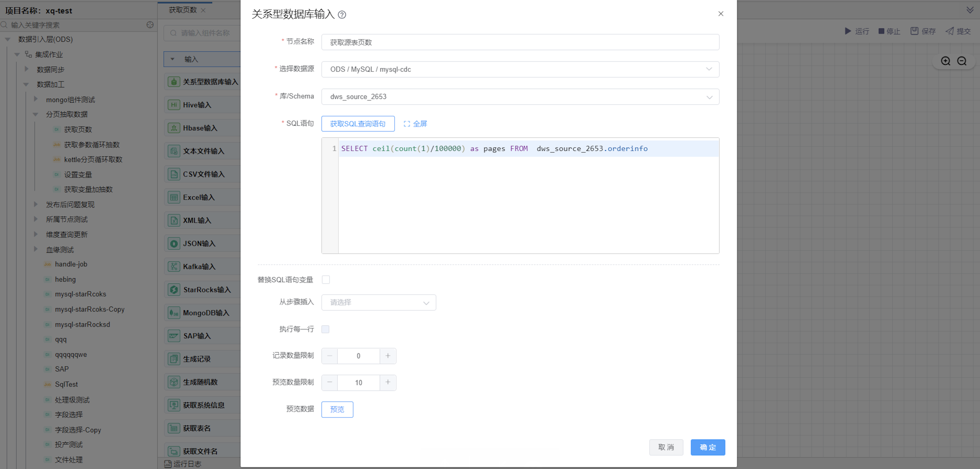Click the 节点名称 input field

click(520, 42)
